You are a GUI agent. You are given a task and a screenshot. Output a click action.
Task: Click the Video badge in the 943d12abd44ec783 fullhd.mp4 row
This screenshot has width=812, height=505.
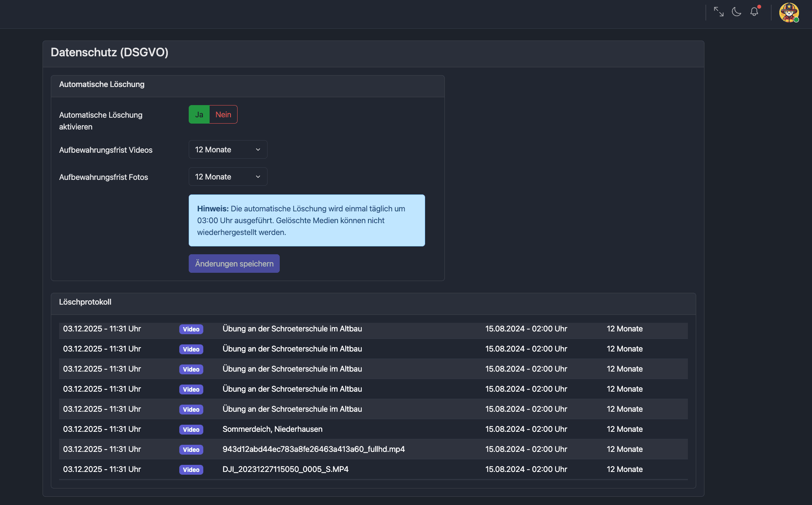click(x=191, y=450)
